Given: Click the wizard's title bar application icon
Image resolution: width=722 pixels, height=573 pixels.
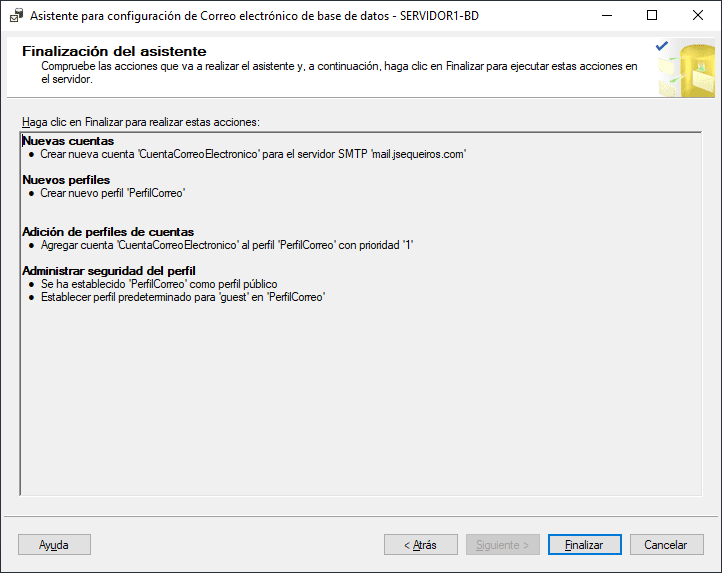Looking at the screenshot, I should coord(16,16).
